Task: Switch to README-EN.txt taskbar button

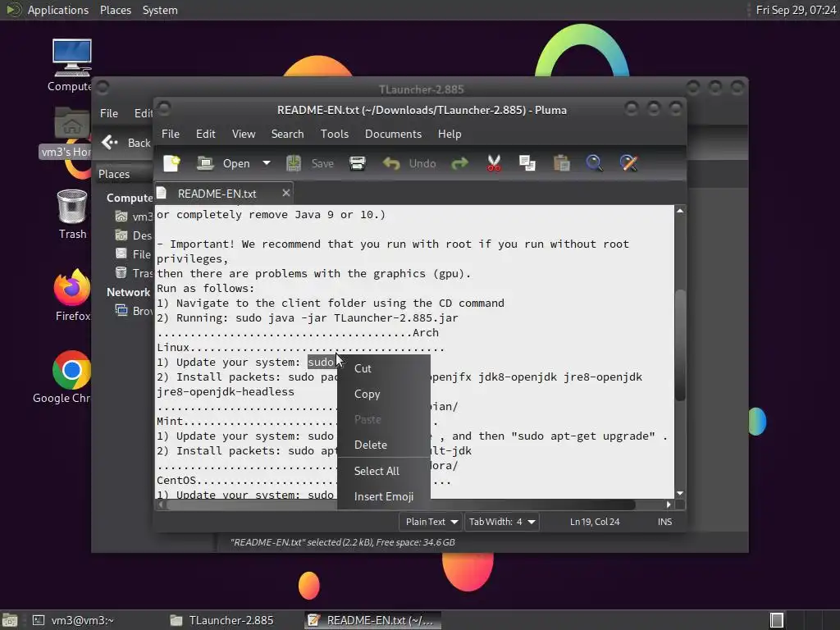Action: [x=373, y=620]
